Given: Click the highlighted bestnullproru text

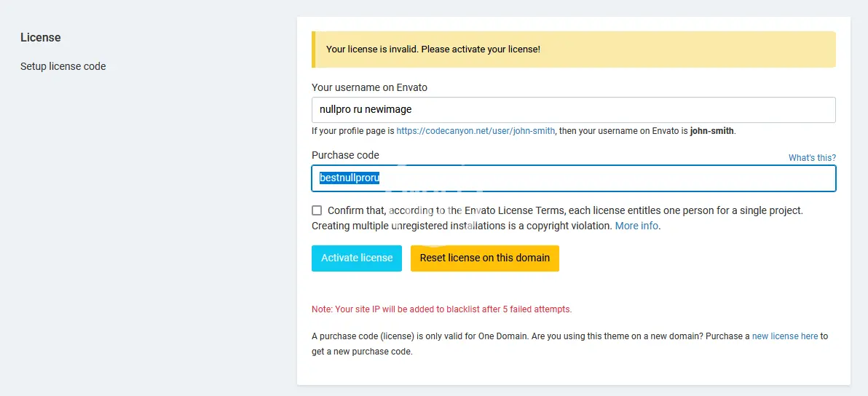Looking at the screenshot, I should click(350, 178).
